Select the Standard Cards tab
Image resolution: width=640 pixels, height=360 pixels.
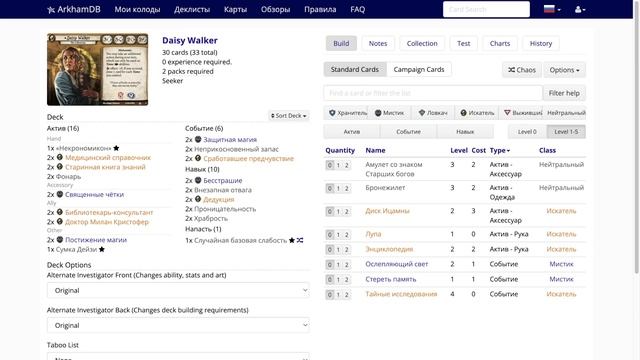(x=355, y=69)
